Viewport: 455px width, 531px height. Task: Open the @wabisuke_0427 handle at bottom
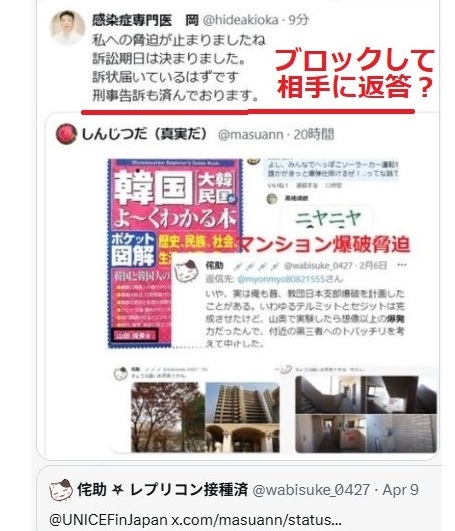311,490
